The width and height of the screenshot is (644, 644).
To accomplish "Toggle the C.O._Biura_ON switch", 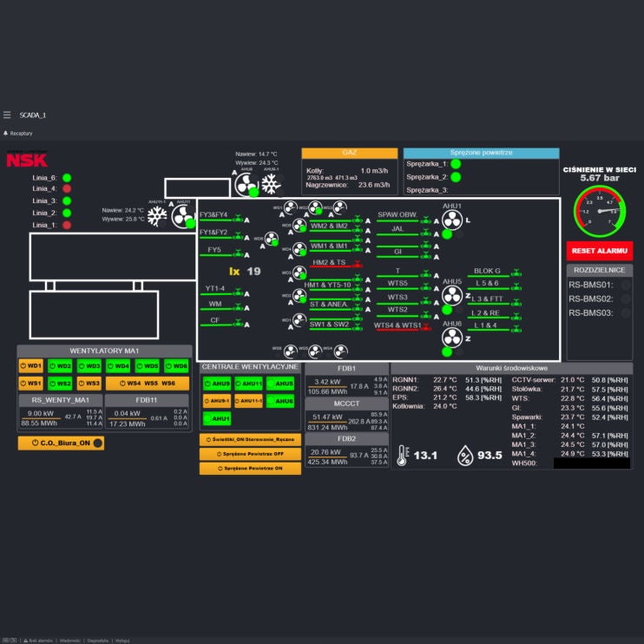I will point(61,444).
